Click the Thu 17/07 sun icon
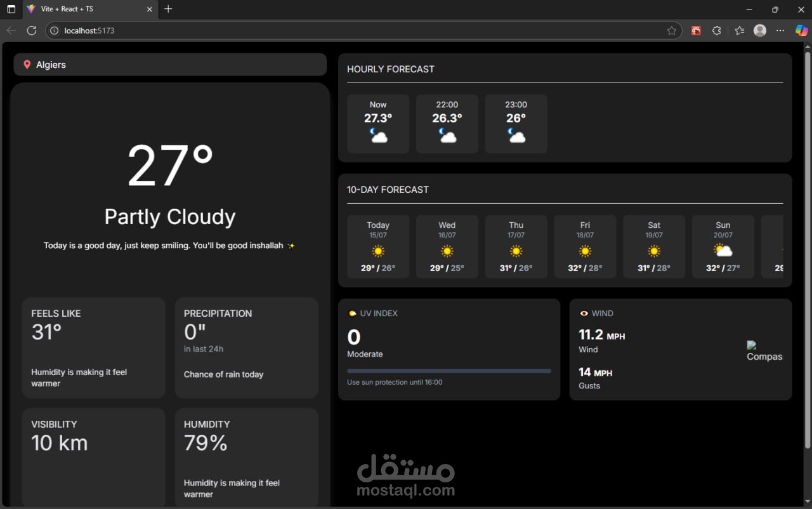The width and height of the screenshot is (812, 509). [516, 251]
